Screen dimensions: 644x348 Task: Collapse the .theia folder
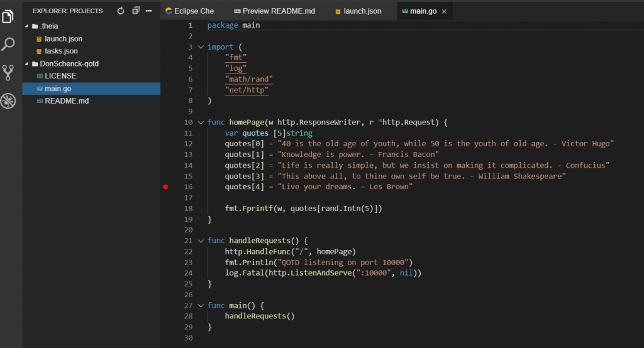click(26, 26)
